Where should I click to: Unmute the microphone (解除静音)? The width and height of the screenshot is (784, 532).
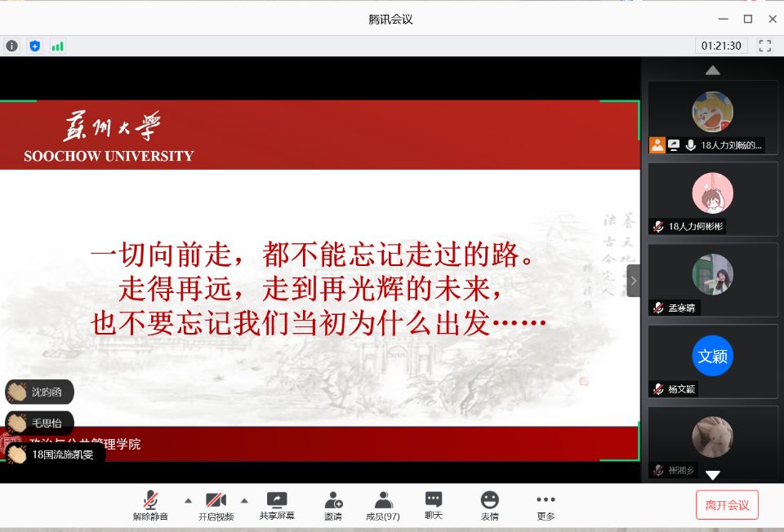click(x=150, y=505)
